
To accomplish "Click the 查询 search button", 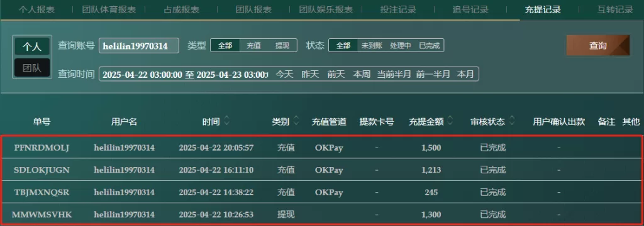I will 598,46.
